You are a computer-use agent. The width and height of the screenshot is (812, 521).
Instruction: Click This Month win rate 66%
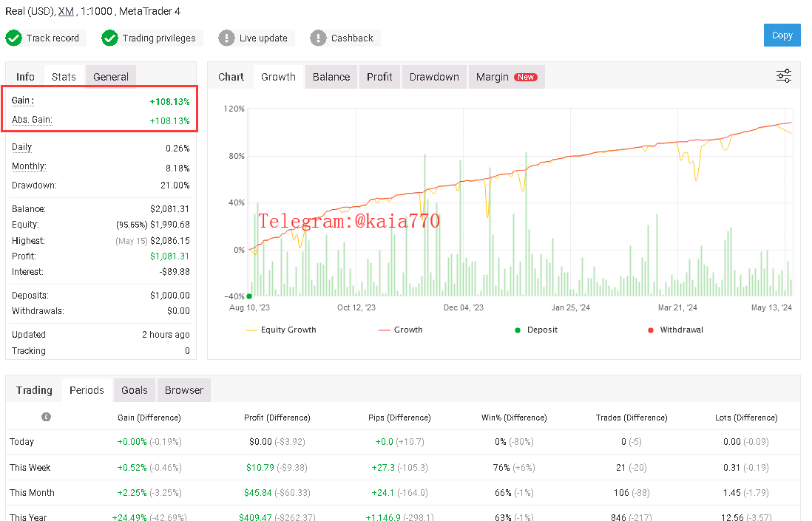point(503,492)
